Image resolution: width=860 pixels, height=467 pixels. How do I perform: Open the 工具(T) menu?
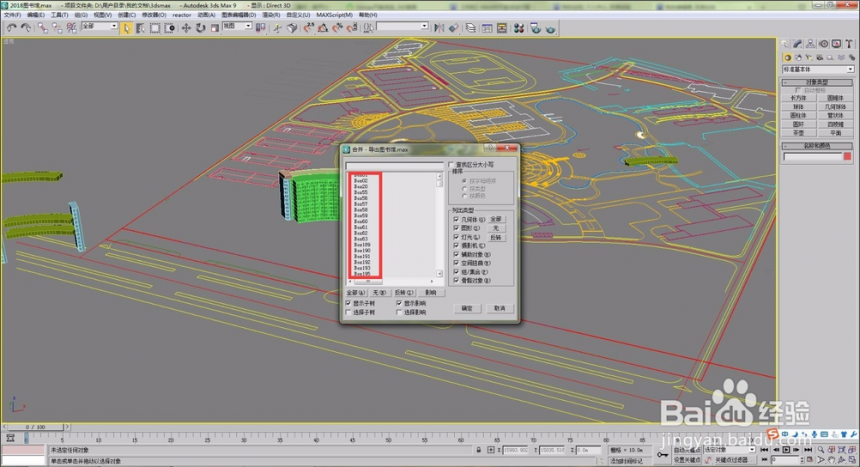pyautogui.click(x=59, y=15)
